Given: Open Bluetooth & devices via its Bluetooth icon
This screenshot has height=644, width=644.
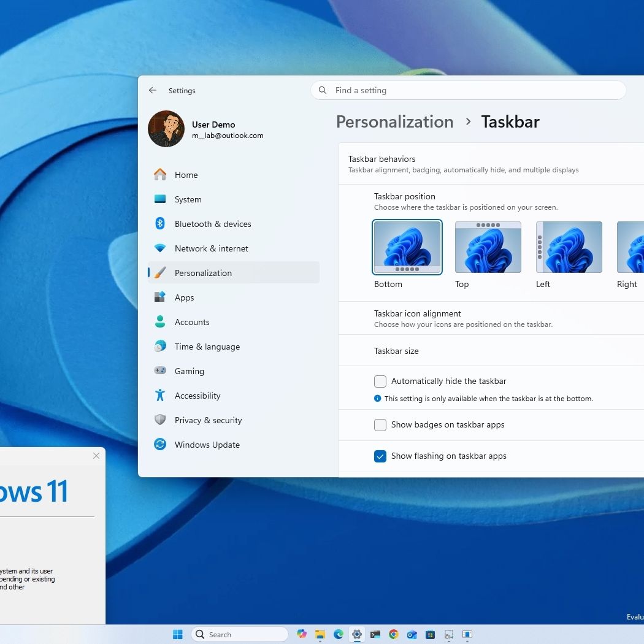Looking at the screenshot, I should tap(160, 223).
